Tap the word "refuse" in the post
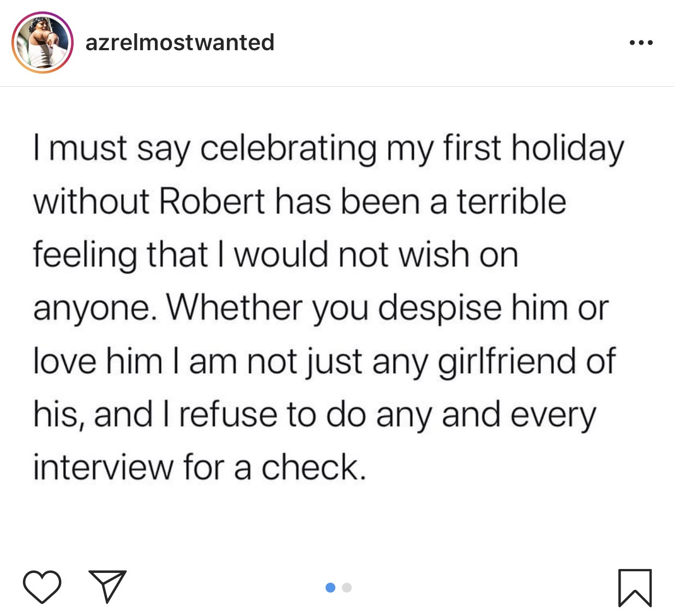 tap(228, 415)
